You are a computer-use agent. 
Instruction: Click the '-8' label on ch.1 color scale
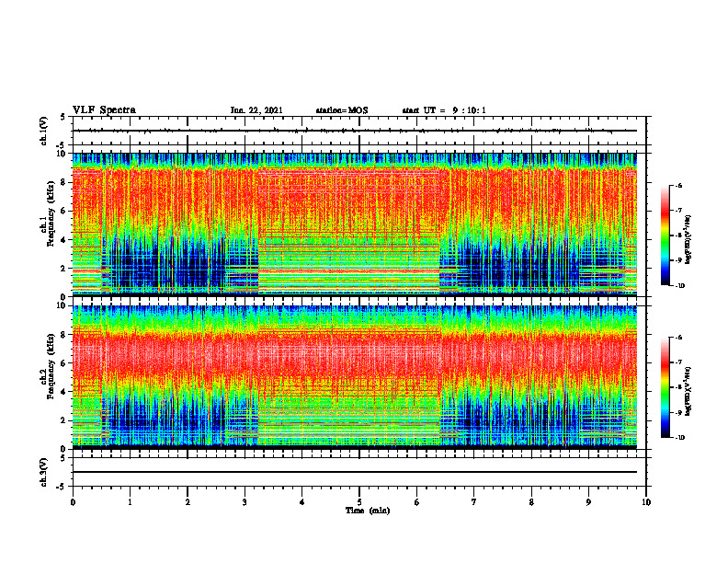coord(678,236)
